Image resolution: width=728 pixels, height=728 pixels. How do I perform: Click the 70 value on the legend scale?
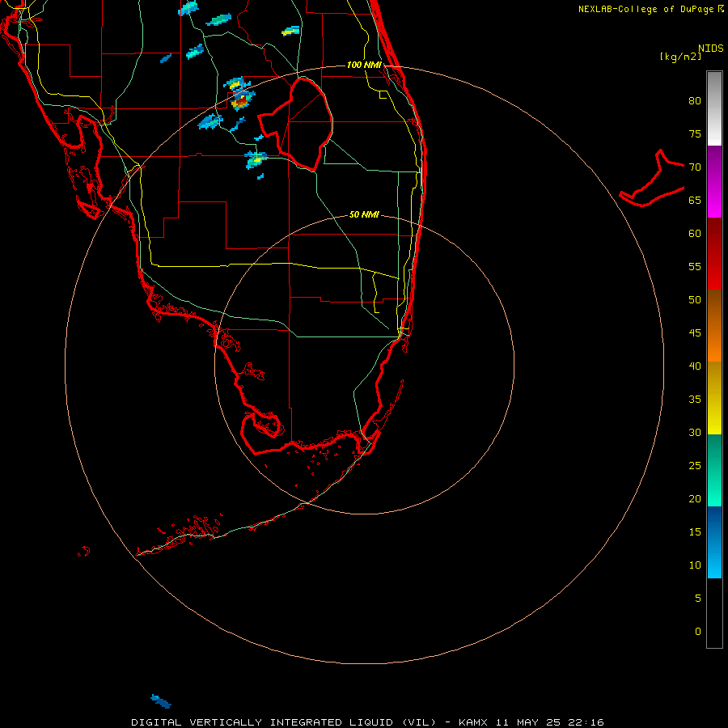(x=695, y=167)
